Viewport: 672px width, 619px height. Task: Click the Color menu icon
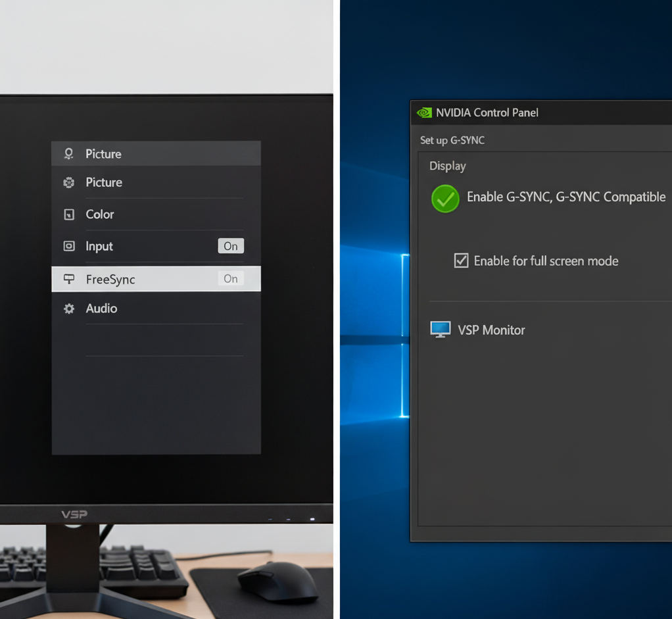point(69,214)
